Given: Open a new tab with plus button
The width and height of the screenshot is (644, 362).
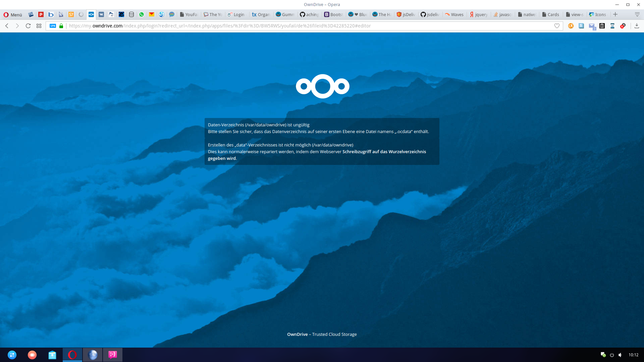Looking at the screenshot, I should (x=615, y=14).
